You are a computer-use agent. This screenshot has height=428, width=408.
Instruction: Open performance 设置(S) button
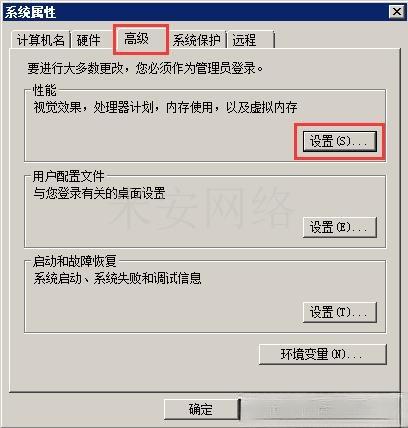[x=339, y=141]
